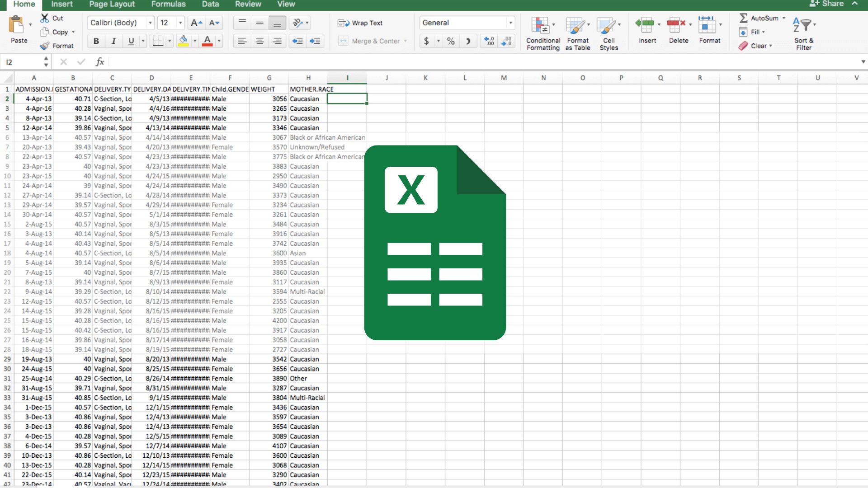Screen dimensions: 868x488
Task: Open Conditional Formatting
Action: coord(540,26)
